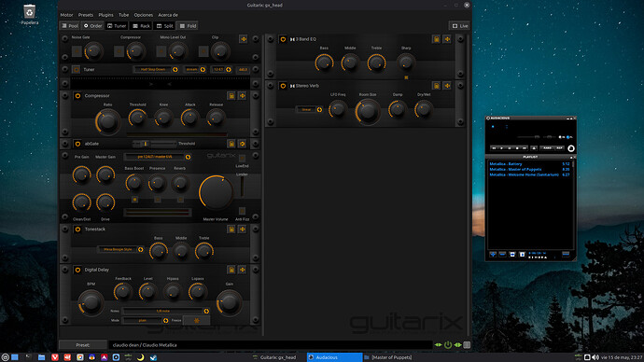Toggle the Stereo Verb power icon
644x362 pixels.
coord(283,86)
